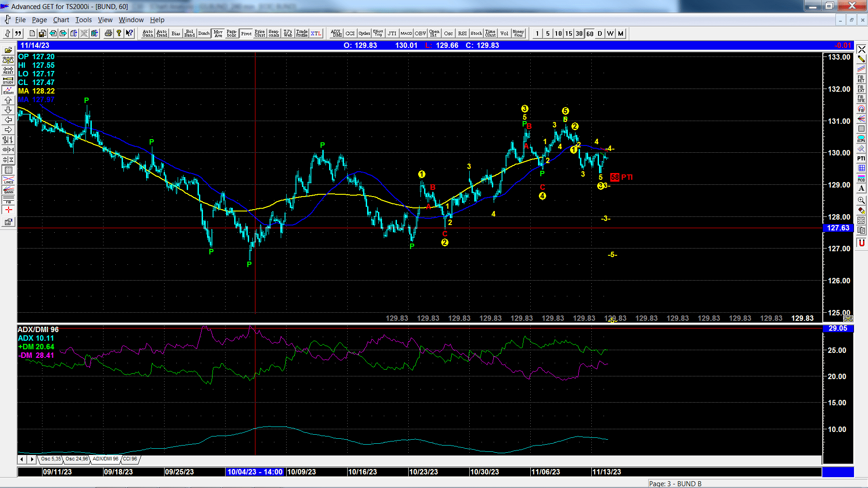The height and width of the screenshot is (488, 868).
Task: Click the 10/04/23 - 14:00 date marker
Action: pos(255,472)
